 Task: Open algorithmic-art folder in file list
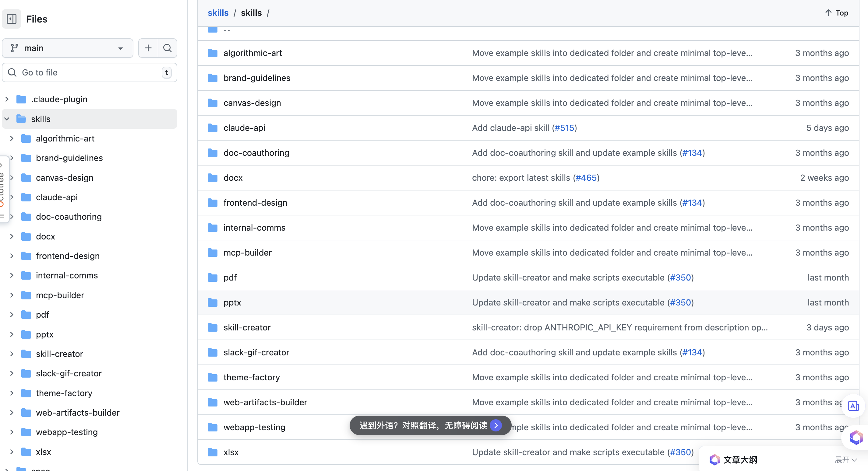(x=253, y=53)
